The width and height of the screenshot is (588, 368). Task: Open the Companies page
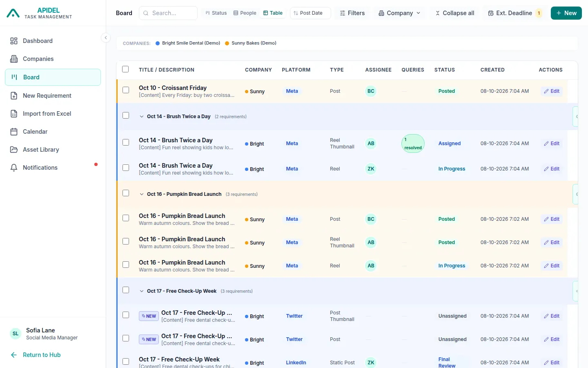pos(53,59)
